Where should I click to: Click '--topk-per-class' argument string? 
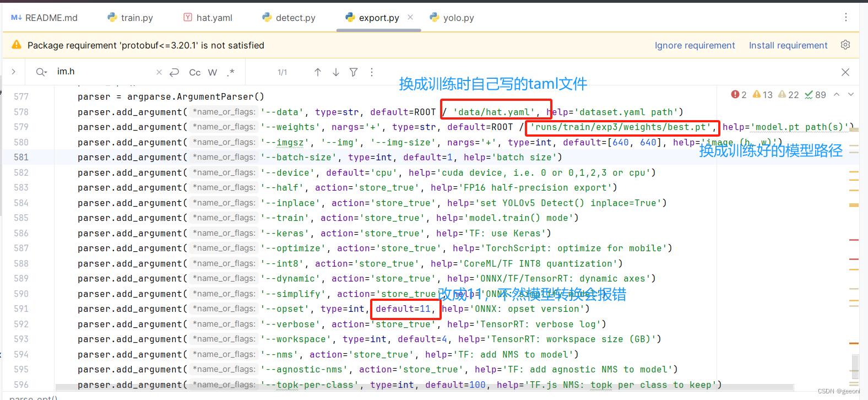(x=309, y=385)
